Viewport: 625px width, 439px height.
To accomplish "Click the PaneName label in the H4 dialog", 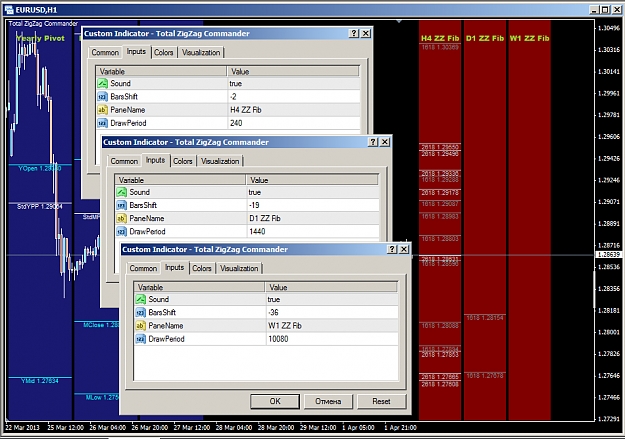I will point(128,110).
